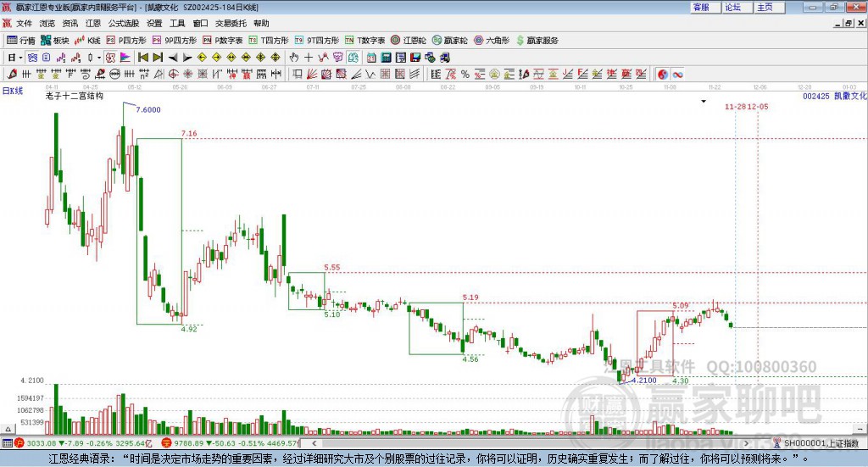Select the Gann fan angle lines tool

[312, 74]
